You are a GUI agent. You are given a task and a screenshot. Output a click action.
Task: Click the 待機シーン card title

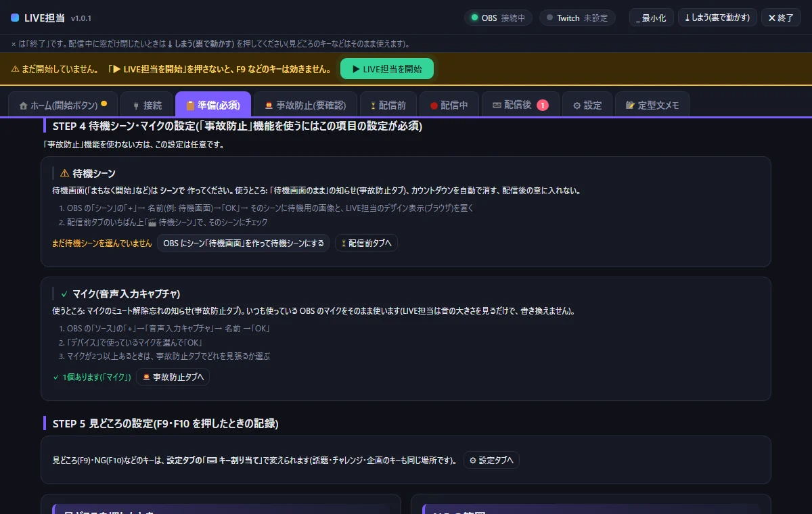94,173
